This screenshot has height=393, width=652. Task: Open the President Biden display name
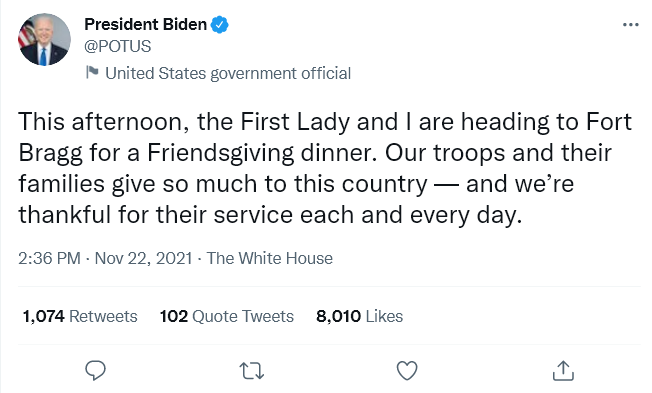(x=146, y=25)
